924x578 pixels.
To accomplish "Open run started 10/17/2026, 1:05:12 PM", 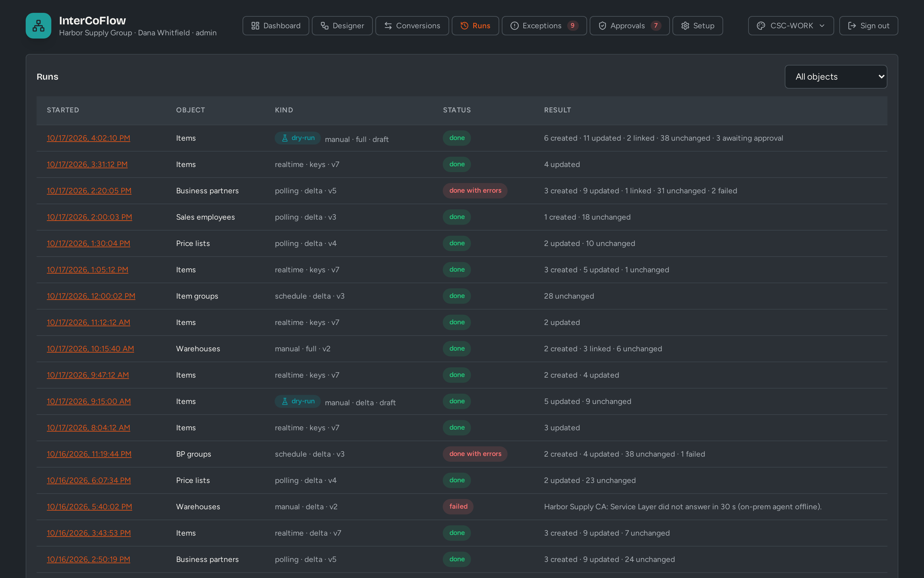I will pos(88,270).
